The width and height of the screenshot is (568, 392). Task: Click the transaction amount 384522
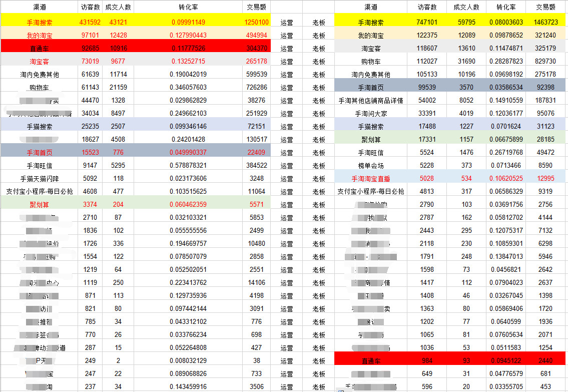pyautogui.click(x=256, y=166)
